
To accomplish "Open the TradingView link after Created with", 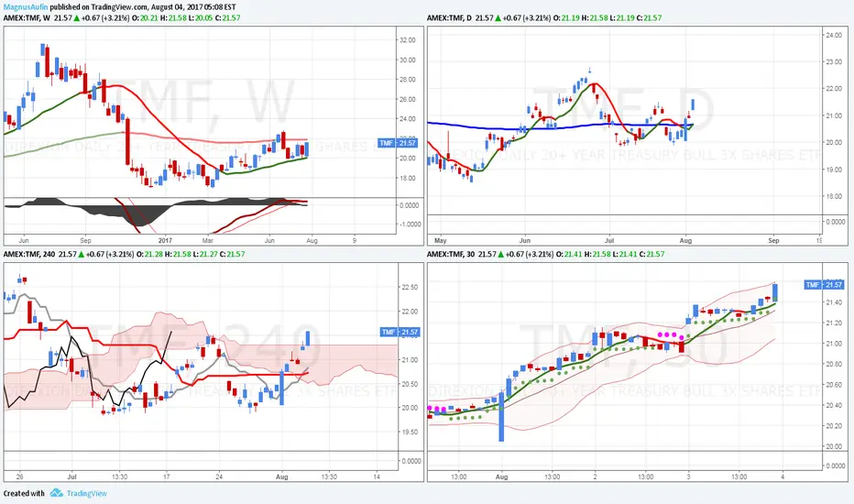I will (x=87, y=493).
